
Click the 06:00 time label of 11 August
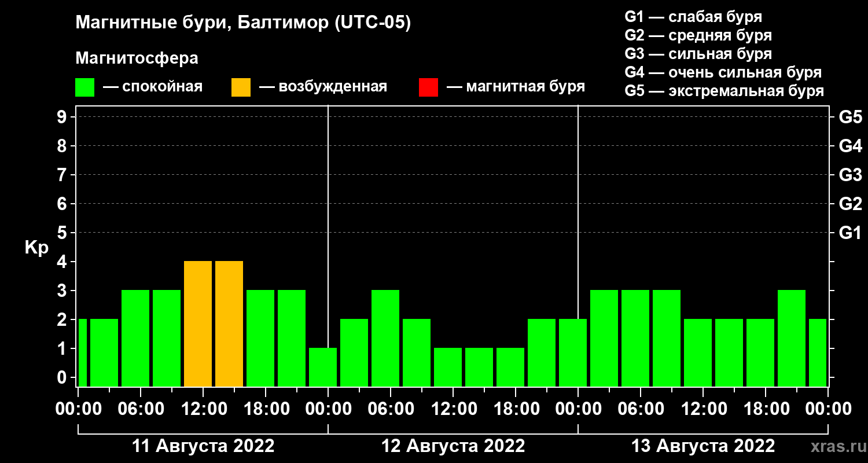pos(141,409)
